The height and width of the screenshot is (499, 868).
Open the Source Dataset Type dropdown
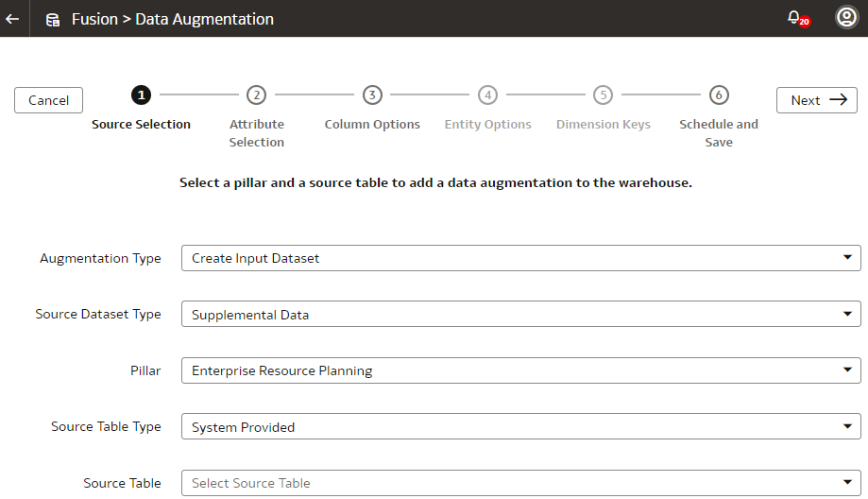point(520,315)
